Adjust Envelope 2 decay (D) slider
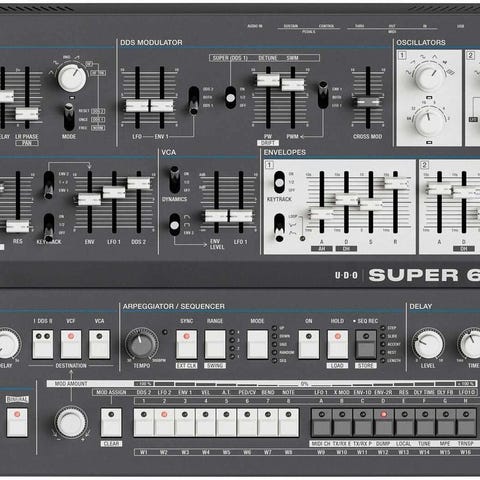The image size is (480, 480). [464, 192]
